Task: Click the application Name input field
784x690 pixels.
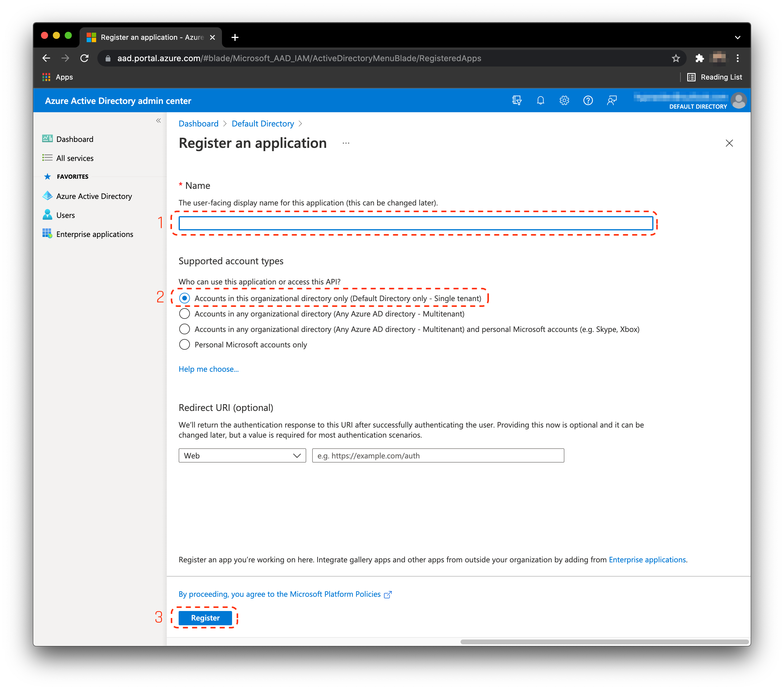Action: [415, 223]
